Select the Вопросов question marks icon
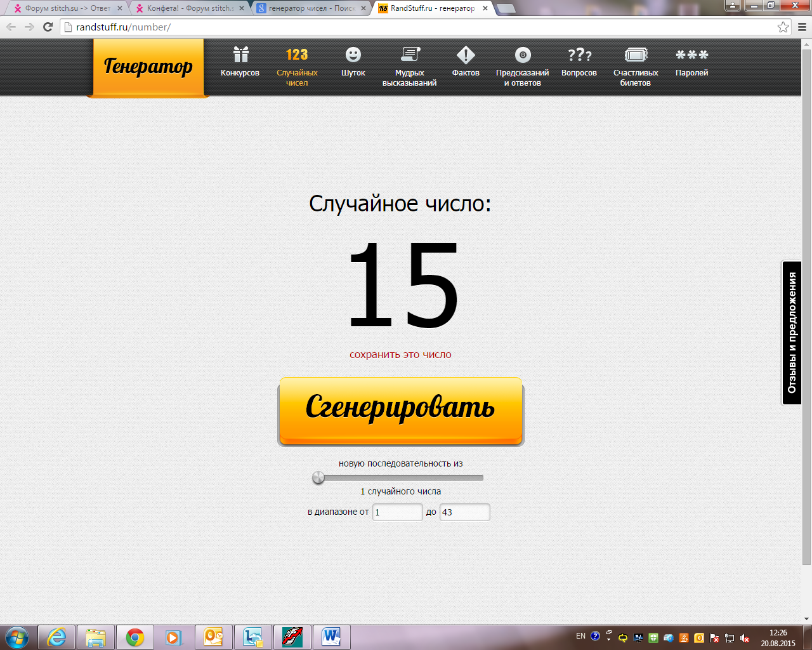Image resolution: width=812 pixels, height=650 pixels. pos(579,55)
